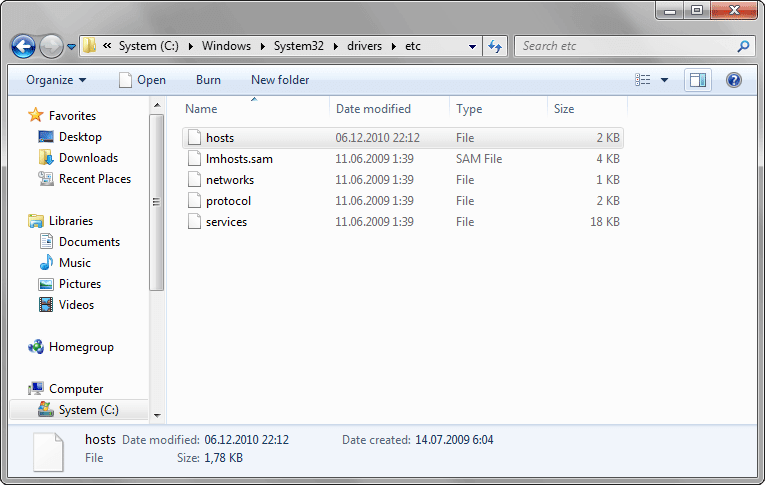Viewport: 765px width, 485px height.
Task: Toggle the preview pane button
Action: point(698,80)
